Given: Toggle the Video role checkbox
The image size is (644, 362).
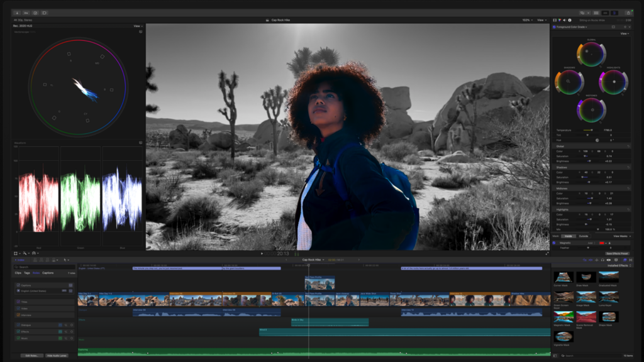Looking at the screenshot, I should [18, 308].
